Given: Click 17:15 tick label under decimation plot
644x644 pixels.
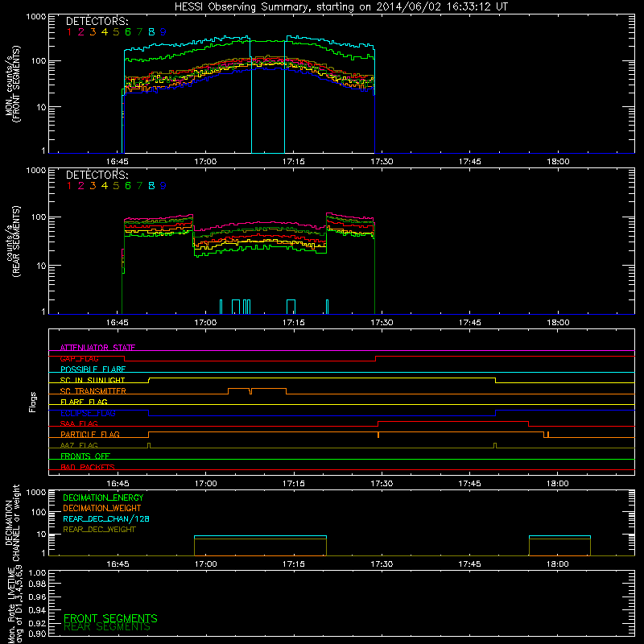Looking at the screenshot, I should coord(294,564).
